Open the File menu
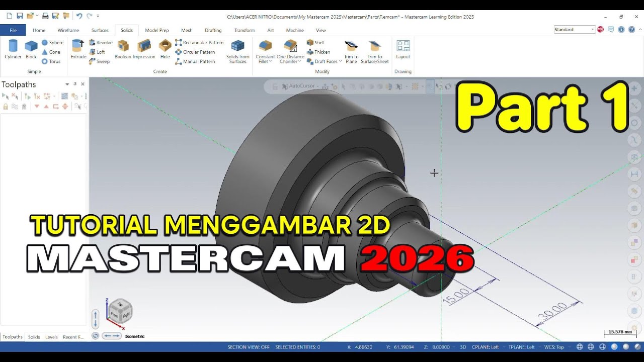644x362 pixels. tap(13, 30)
